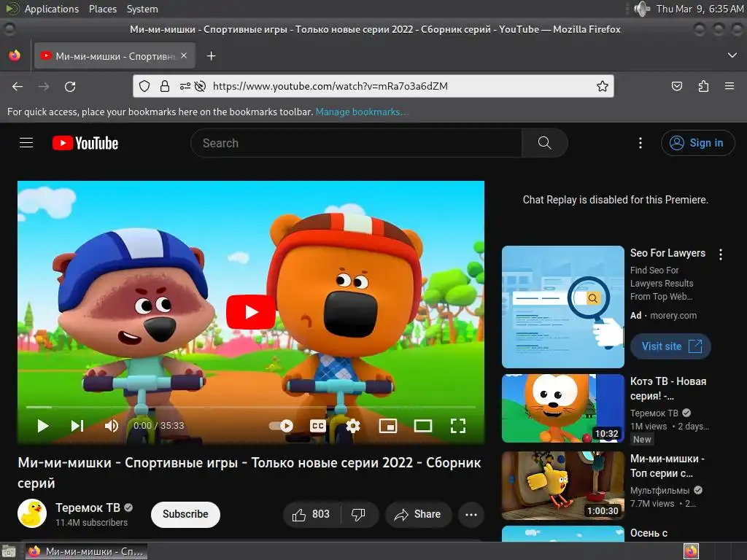Click the Seo For Lawyers ad title
The height and width of the screenshot is (560, 747).
click(667, 253)
